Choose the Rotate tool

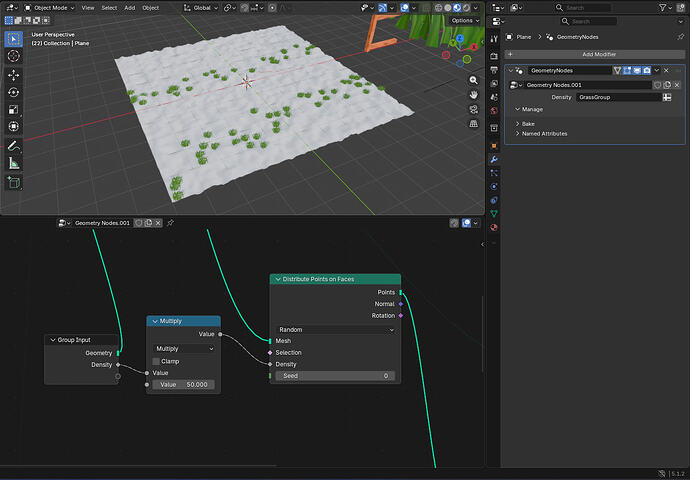pyautogui.click(x=14, y=92)
